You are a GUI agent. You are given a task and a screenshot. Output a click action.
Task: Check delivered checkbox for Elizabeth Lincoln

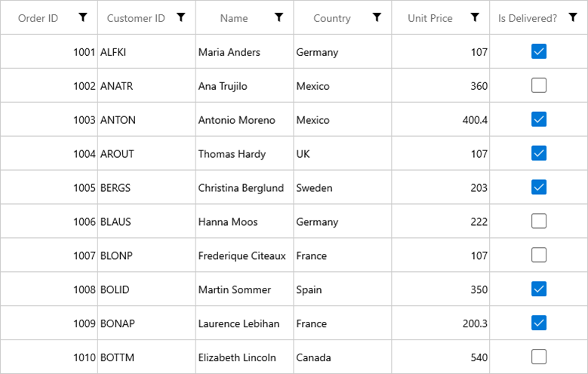click(539, 357)
